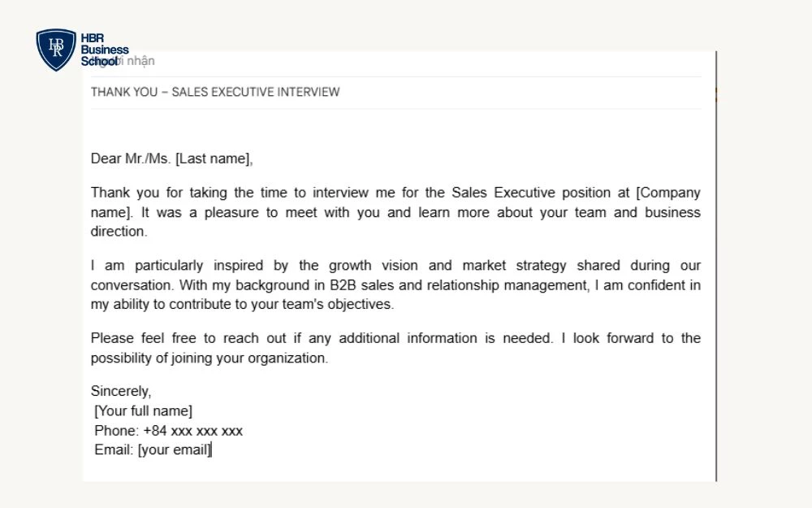Click the Phone: +84 xxx xxx xxx line
Screen dimensions: 812x508
pos(168,431)
